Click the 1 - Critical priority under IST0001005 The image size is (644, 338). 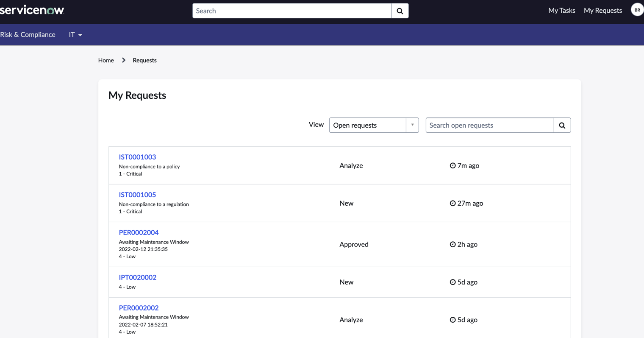coord(130,212)
